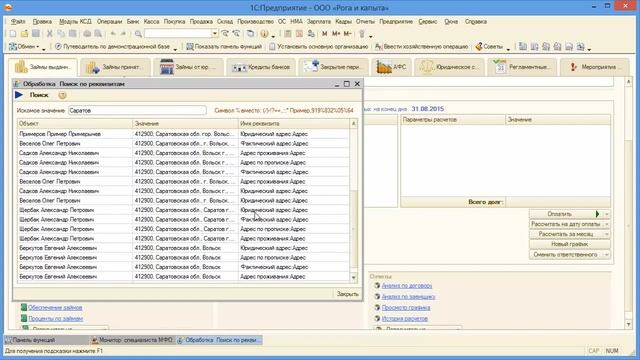This screenshot has width=640, height=360.
Task: Open the Просмотр графика link
Action: (x=406, y=308)
